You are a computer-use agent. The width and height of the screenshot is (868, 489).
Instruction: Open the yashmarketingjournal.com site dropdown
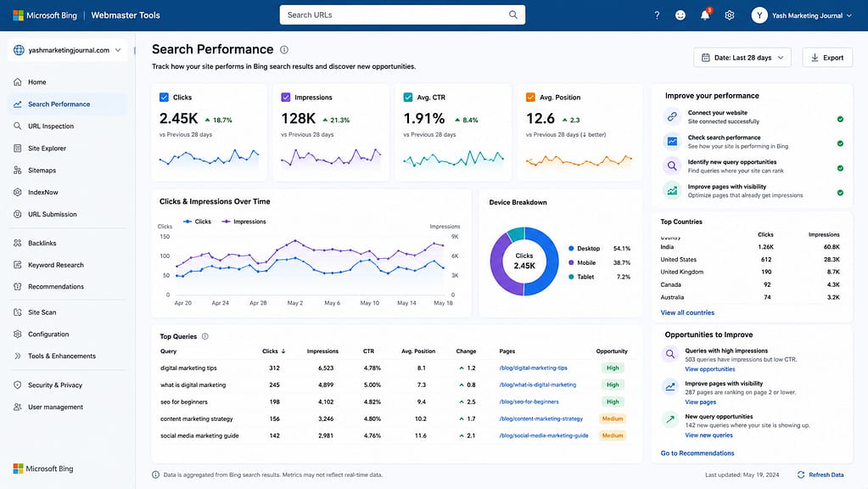[x=68, y=50]
